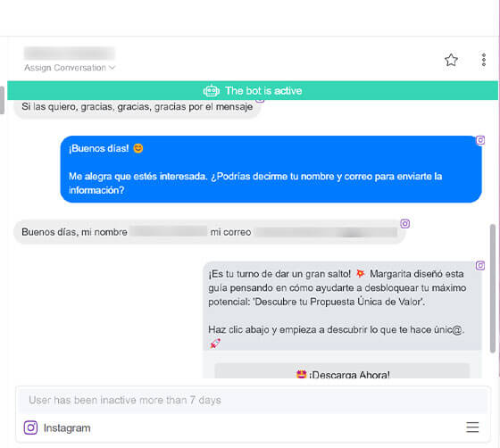
Task: Click the chevron next to Assign Conversation
Action: (x=112, y=68)
